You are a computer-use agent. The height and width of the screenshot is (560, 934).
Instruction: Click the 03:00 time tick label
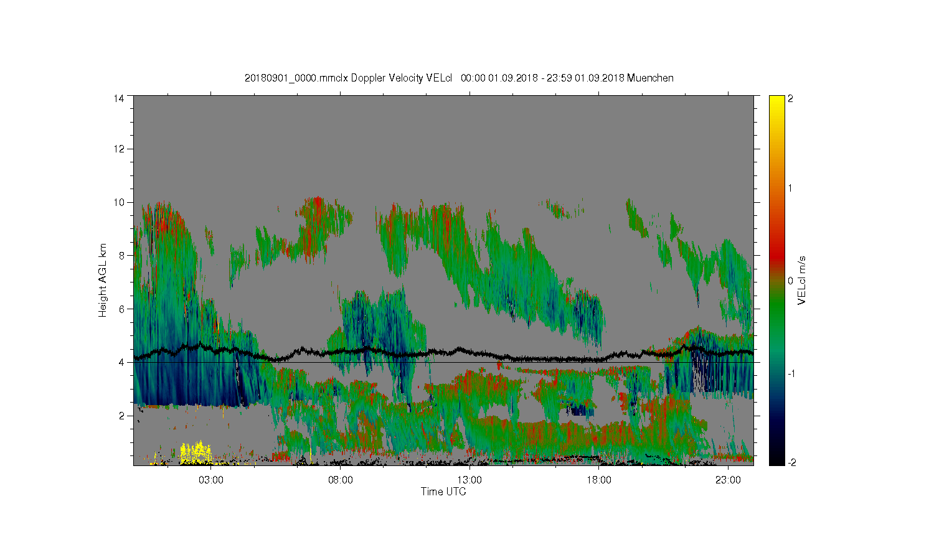click(211, 480)
